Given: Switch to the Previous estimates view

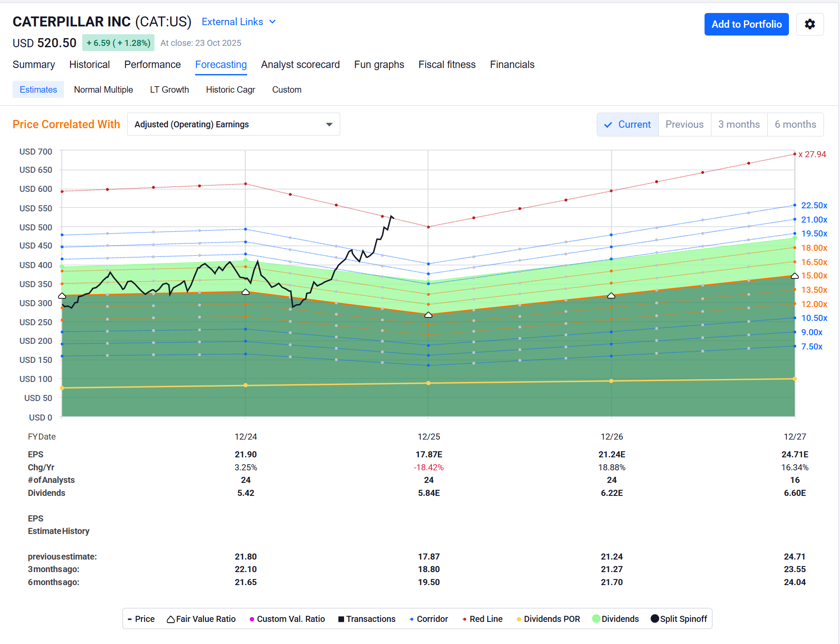Looking at the screenshot, I should tap(685, 125).
